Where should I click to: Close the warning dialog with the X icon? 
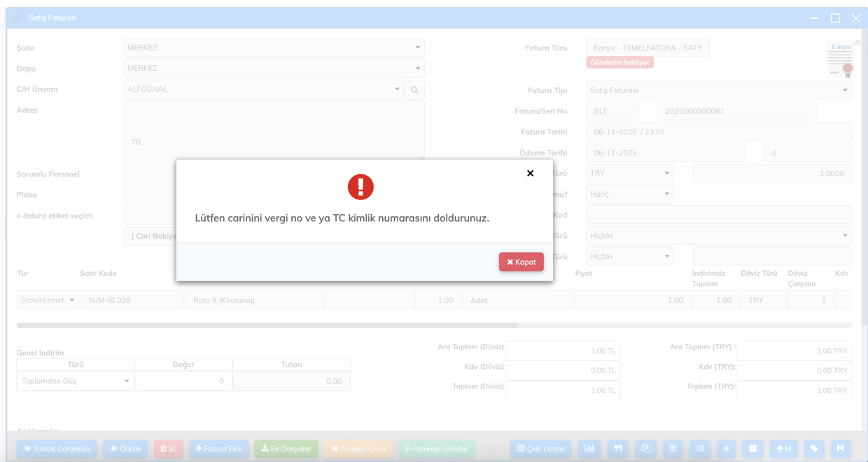pos(530,173)
